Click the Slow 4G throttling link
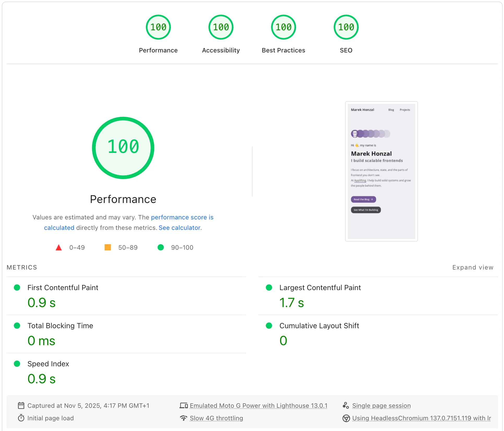Viewport: 504px width, 431px height. click(216, 418)
